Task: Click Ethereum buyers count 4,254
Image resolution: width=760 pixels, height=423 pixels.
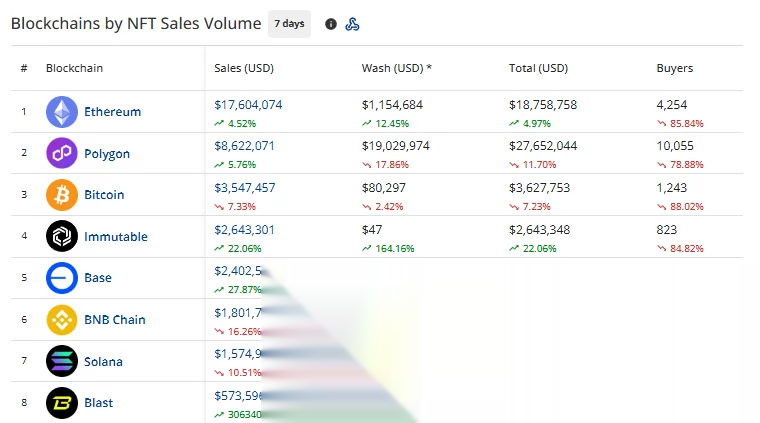Action: coord(672,105)
